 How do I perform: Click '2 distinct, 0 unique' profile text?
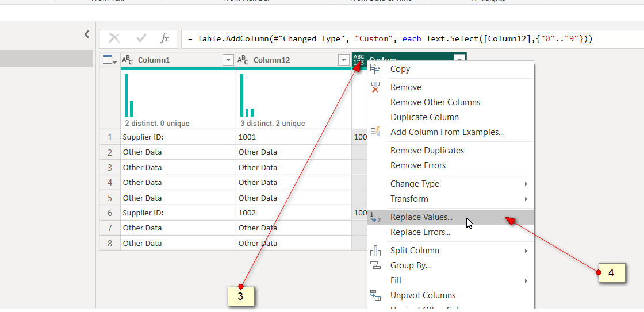click(x=158, y=123)
